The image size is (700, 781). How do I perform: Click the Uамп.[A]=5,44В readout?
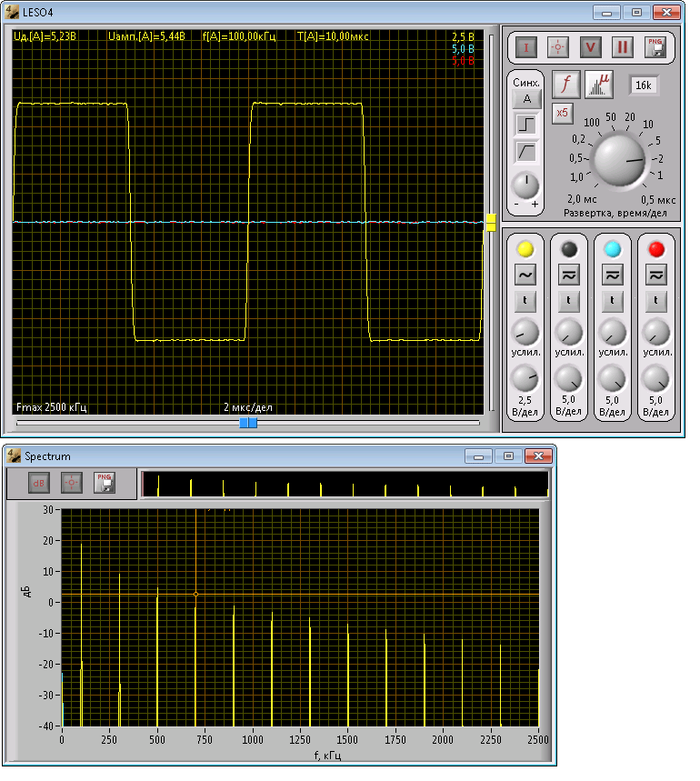pos(146,36)
